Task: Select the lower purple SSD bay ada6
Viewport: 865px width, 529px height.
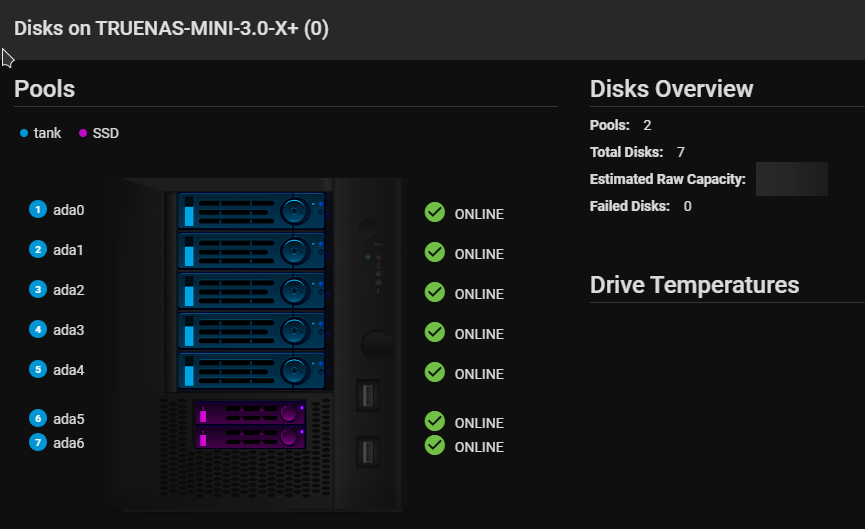Action: [250, 437]
